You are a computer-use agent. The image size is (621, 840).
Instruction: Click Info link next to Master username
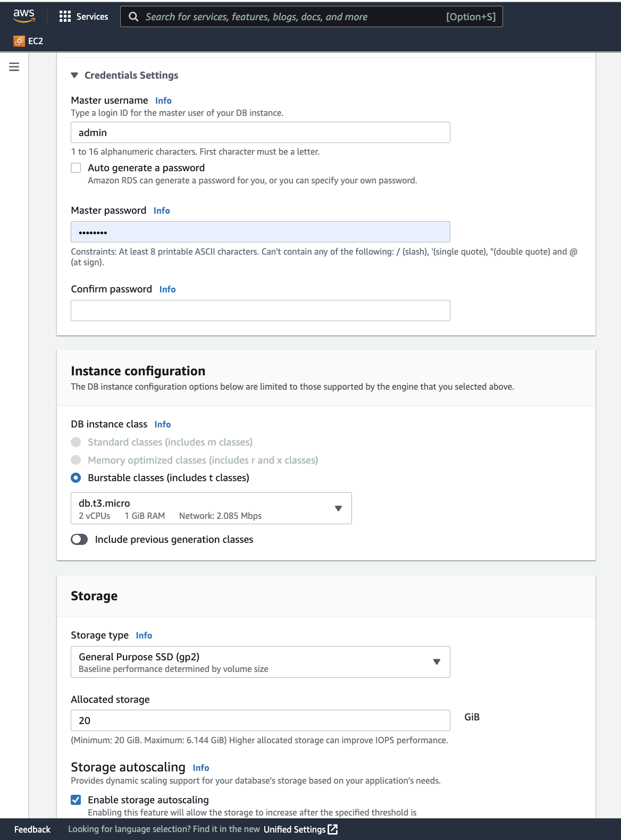(x=163, y=100)
